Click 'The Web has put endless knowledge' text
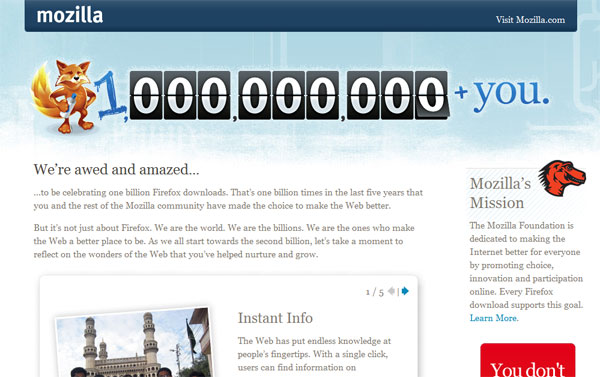The height and width of the screenshot is (377, 600). click(314, 354)
